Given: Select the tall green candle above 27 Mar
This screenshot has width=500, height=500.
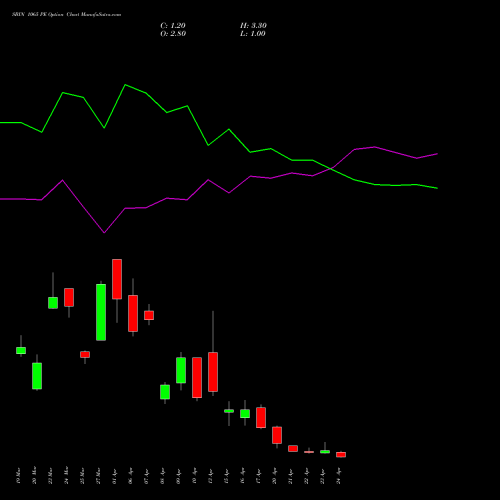Looking at the screenshot, I should click(x=101, y=312).
